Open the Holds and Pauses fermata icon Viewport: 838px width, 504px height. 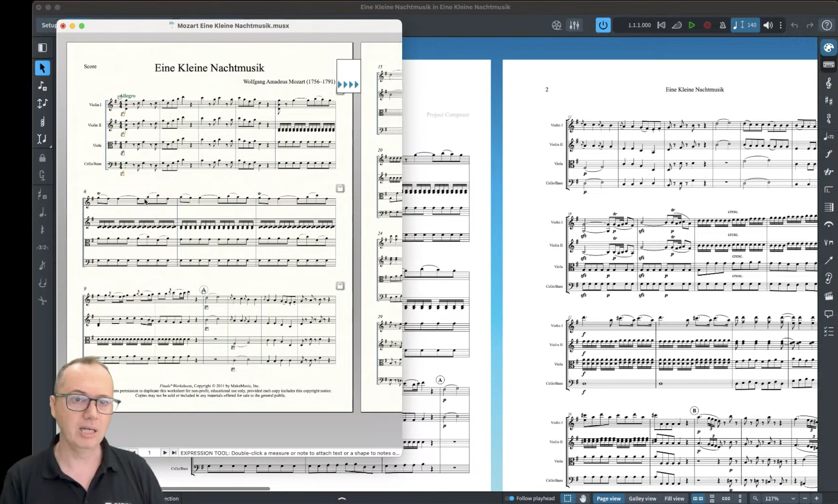[828, 224]
